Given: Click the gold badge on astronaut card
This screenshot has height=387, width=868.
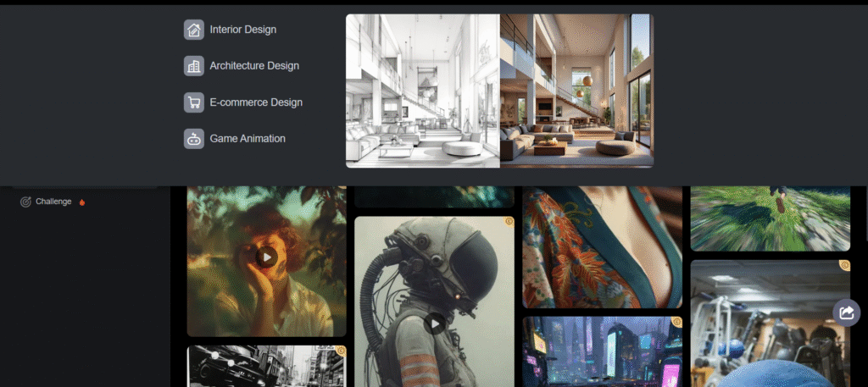Looking at the screenshot, I should 509,222.
